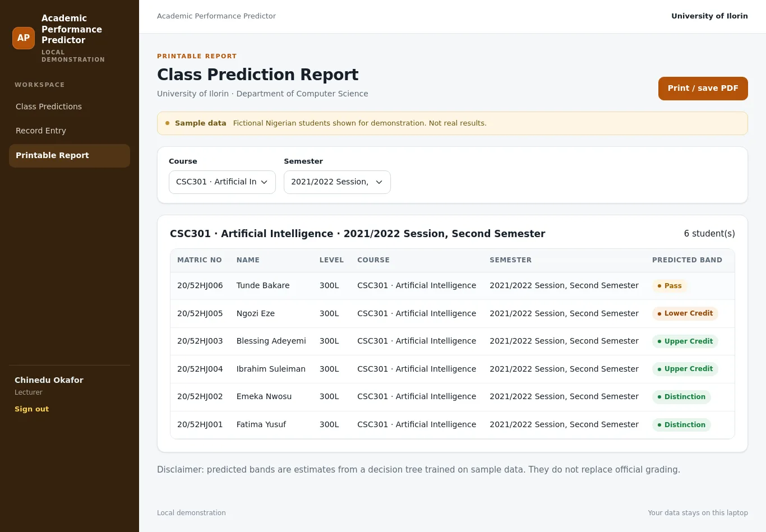This screenshot has width=766, height=532.
Task: Click Upper Credit badge for Blessing Adeyemi
Action: (x=685, y=341)
